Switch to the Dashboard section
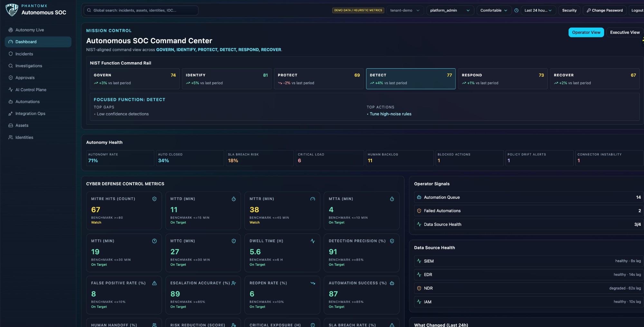Screen dimensions: 644x327 pyautogui.click(x=26, y=42)
